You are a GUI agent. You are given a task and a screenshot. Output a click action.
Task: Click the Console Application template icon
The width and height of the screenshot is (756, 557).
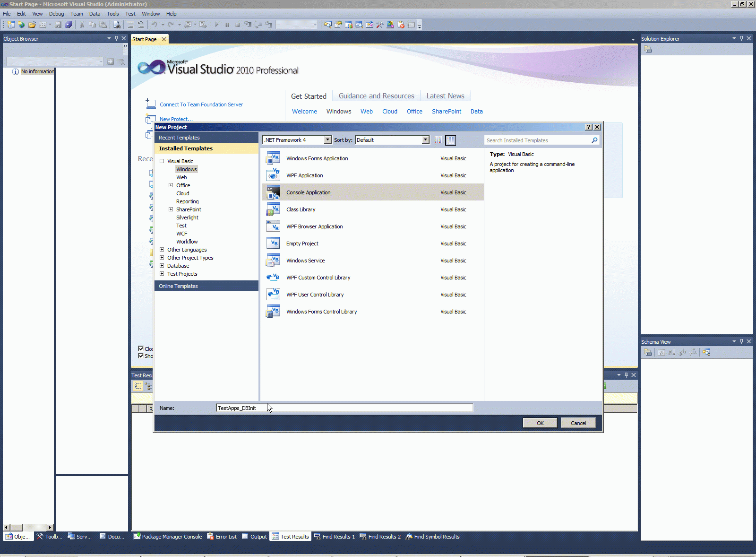[273, 192]
